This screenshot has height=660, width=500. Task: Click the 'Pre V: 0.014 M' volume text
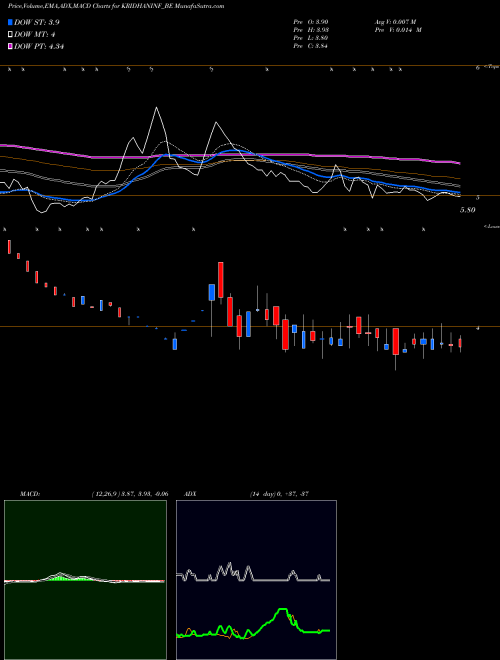click(x=398, y=29)
